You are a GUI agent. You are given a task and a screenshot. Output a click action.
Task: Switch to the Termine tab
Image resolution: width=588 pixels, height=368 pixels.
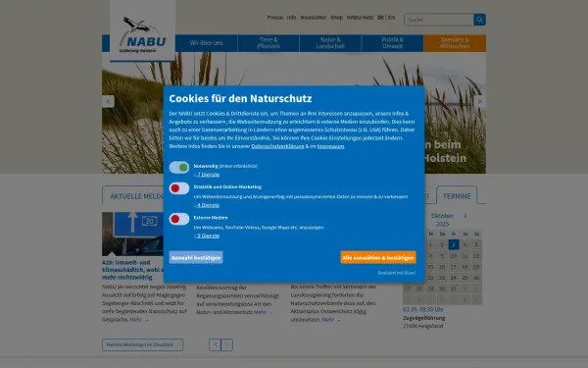[x=457, y=196]
